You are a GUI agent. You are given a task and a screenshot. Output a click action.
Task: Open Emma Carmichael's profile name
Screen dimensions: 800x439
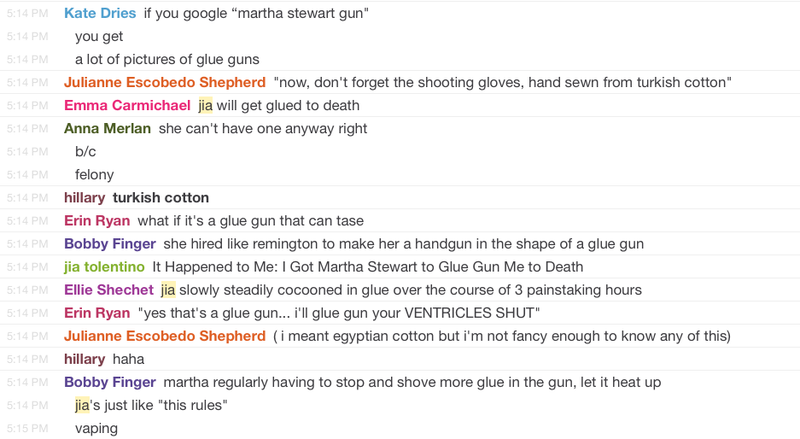pos(127,105)
